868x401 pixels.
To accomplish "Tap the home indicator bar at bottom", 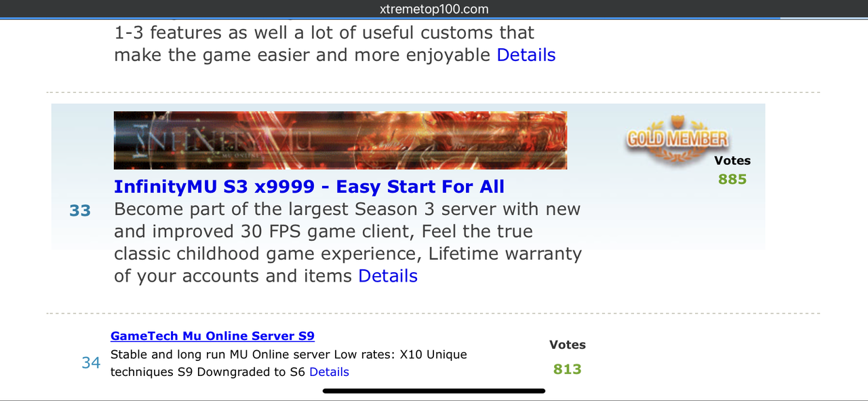I will pos(434,391).
